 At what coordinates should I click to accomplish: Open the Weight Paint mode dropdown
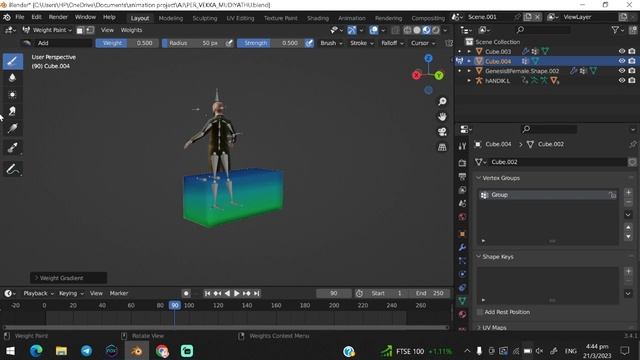pyautogui.click(x=48, y=30)
